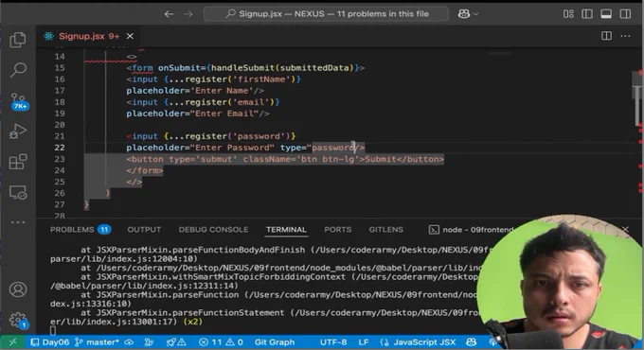Open the Extensions view

click(x=18, y=162)
